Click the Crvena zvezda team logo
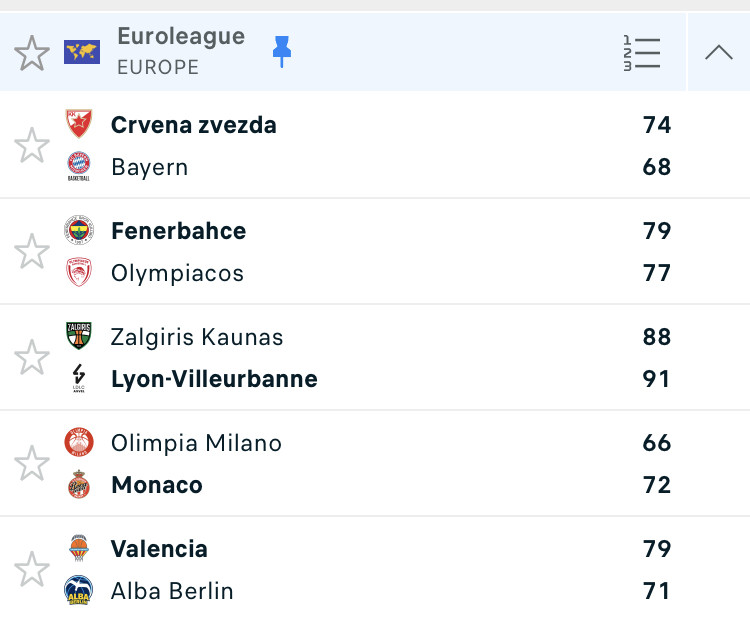 point(79,124)
